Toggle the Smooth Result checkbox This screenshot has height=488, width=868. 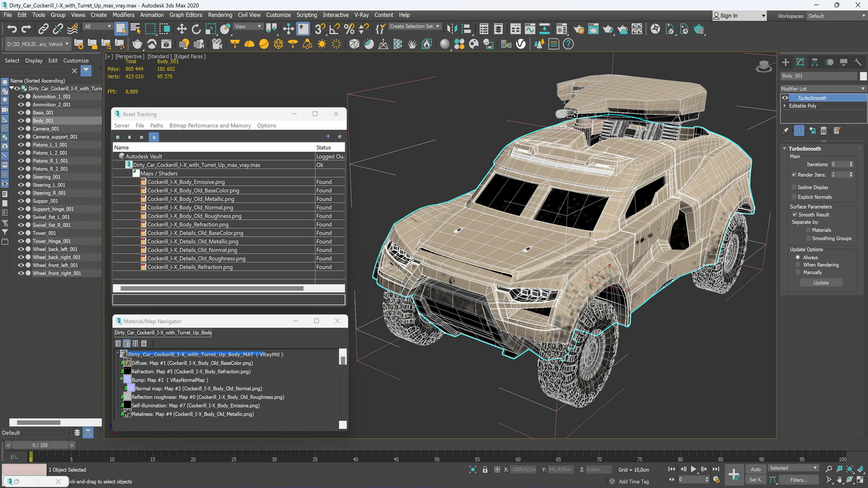794,215
